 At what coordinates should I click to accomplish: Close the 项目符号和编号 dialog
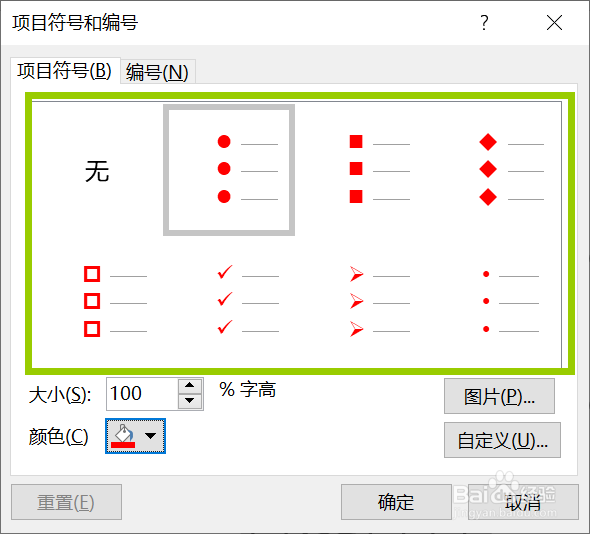coord(554,23)
